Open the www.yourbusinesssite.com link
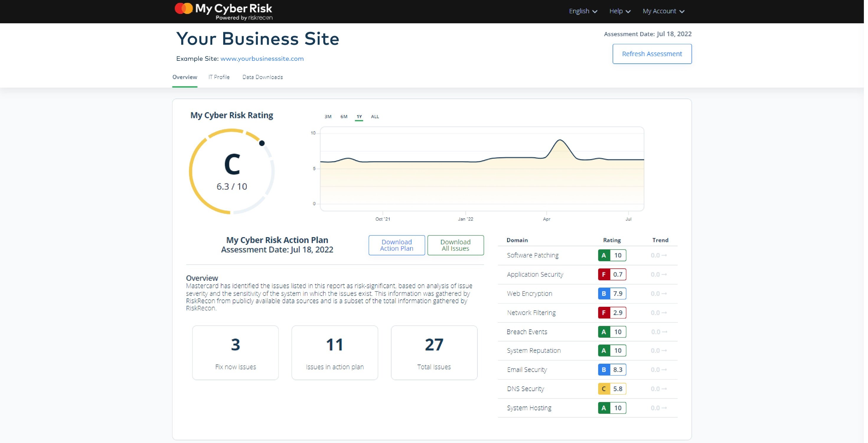The image size is (868, 443). [x=263, y=59]
